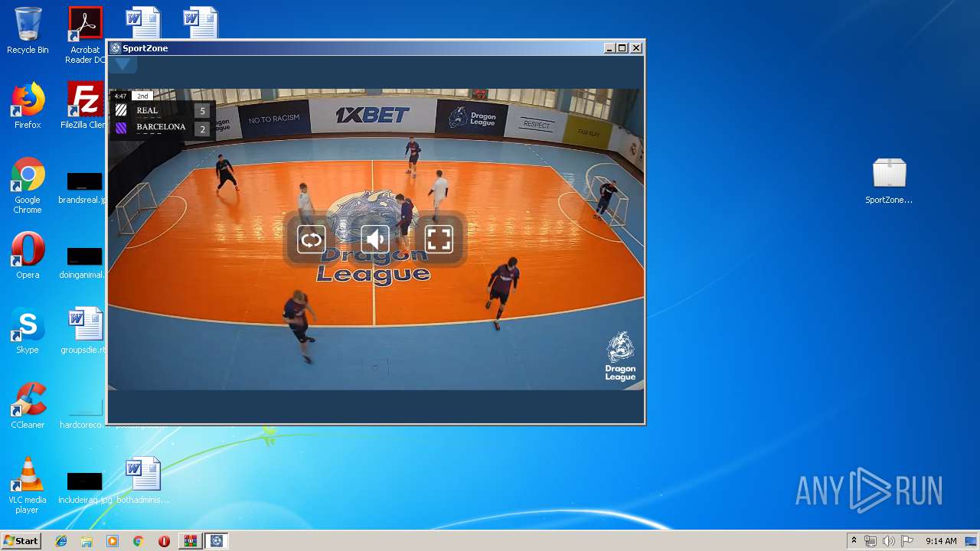Viewport: 980px width, 551px height.
Task: Open volume control in system tray
Action: 888,541
